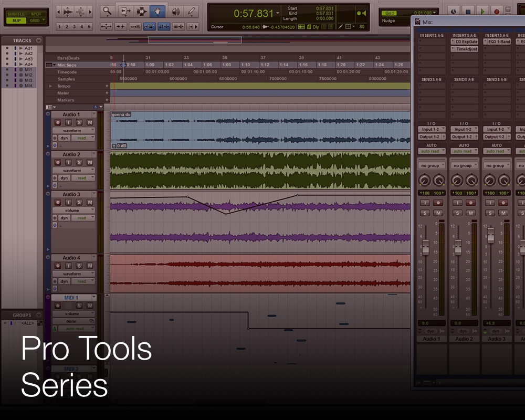
Task: Enable Spot edit mode
Action: coord(36,14)
